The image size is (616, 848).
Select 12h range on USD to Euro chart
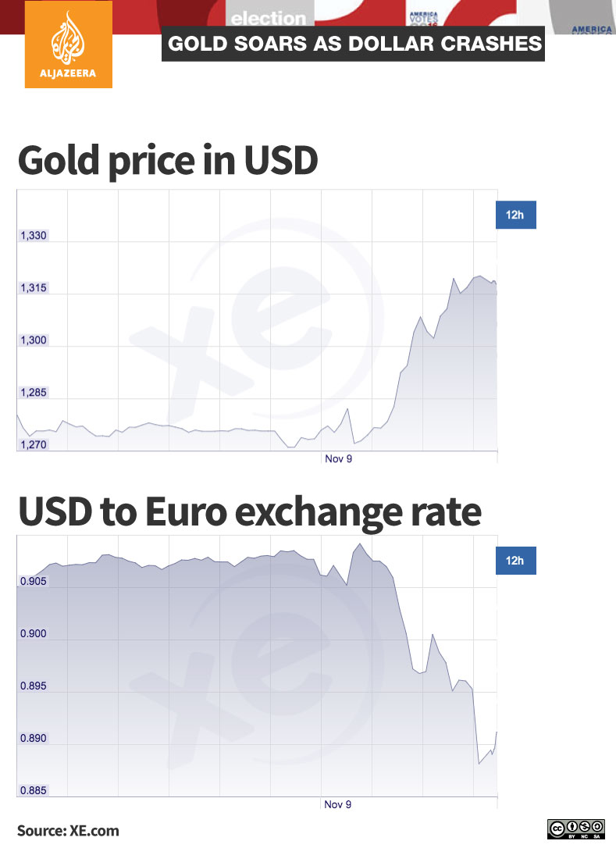pos(515,561)
